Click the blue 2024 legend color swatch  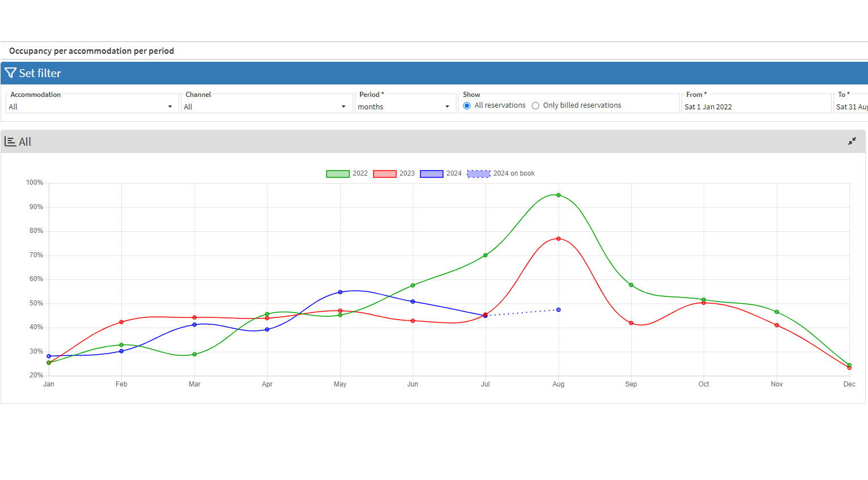tap(431, 174)
